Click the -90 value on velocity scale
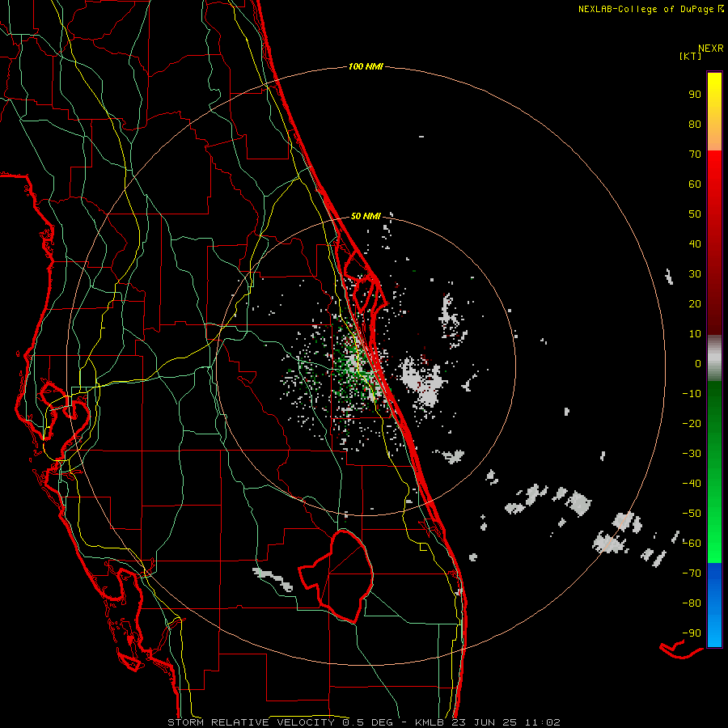Viewport: 728px width, 728px height. pos(692,633)
